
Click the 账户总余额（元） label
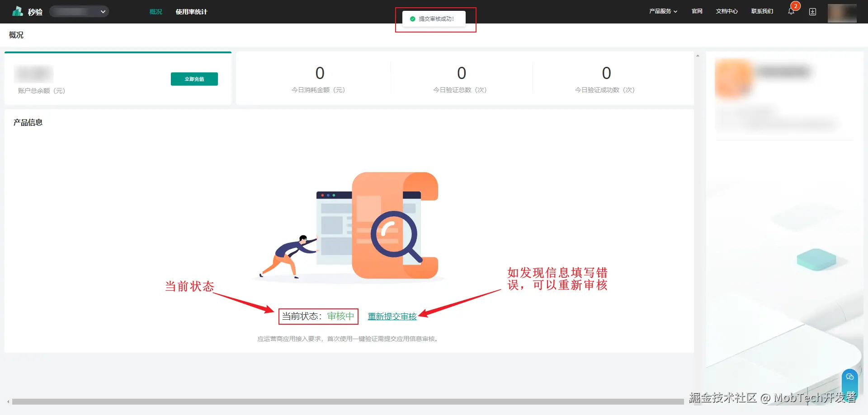pos(42,91)
